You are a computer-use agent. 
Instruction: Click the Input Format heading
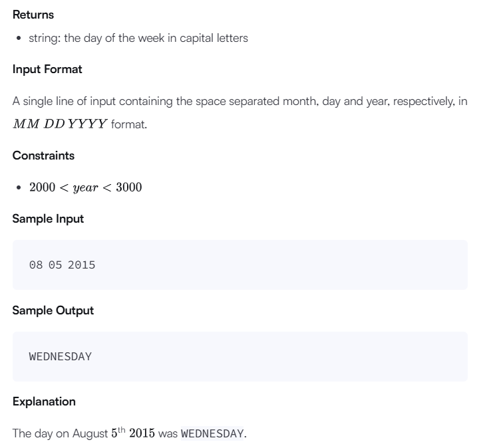[47, 69]
